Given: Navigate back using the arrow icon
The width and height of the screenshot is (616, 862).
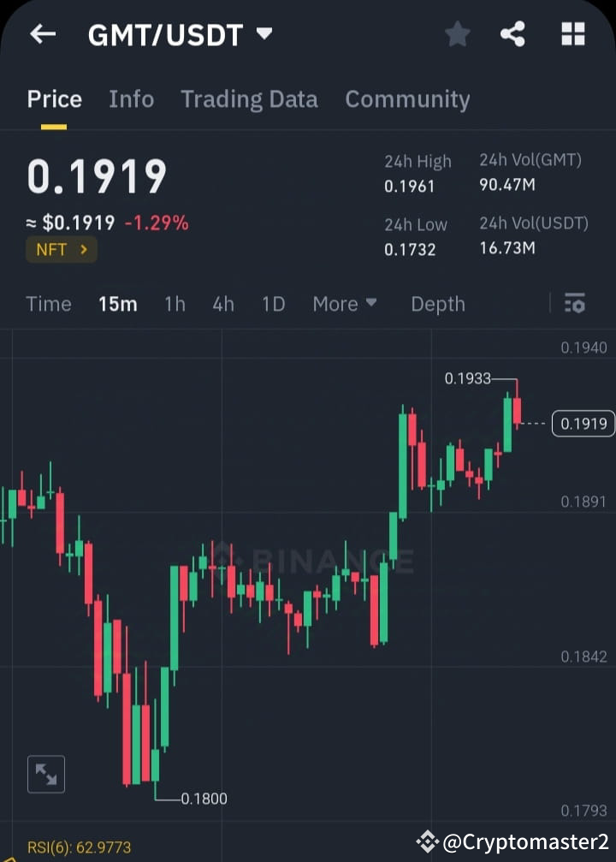Looking at the screenshot, I should click(42, 34).
